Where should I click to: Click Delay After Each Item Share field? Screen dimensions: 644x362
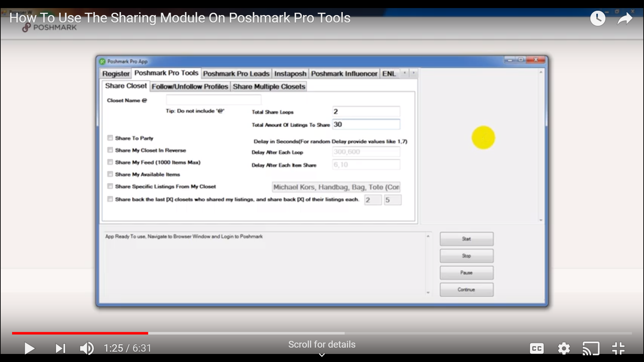tap(366, 165)
